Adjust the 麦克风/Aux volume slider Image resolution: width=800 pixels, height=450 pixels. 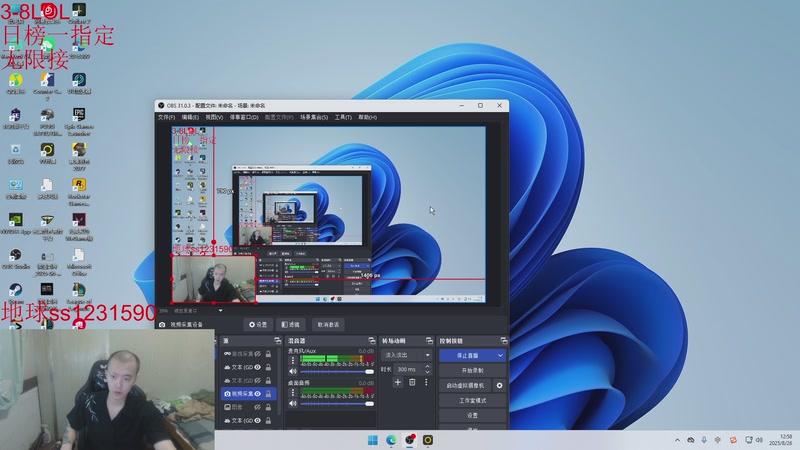[x=337, y=371]
